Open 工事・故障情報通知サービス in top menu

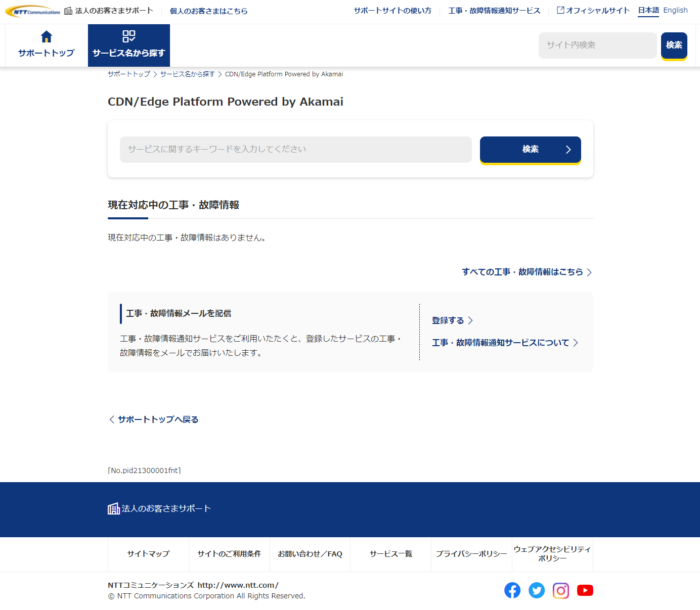point(494,11)
